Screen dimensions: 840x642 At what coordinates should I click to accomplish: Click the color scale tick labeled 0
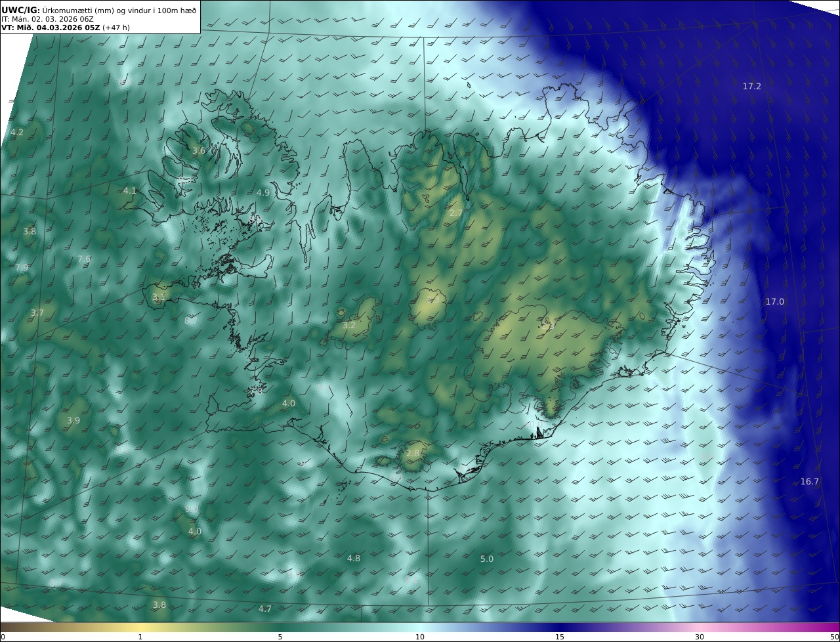3,637
